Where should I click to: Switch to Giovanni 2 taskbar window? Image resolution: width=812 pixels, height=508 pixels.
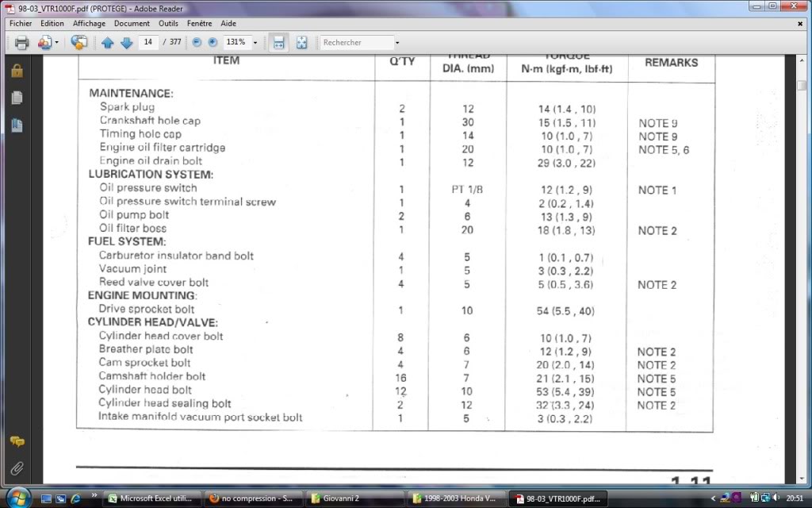355,499
